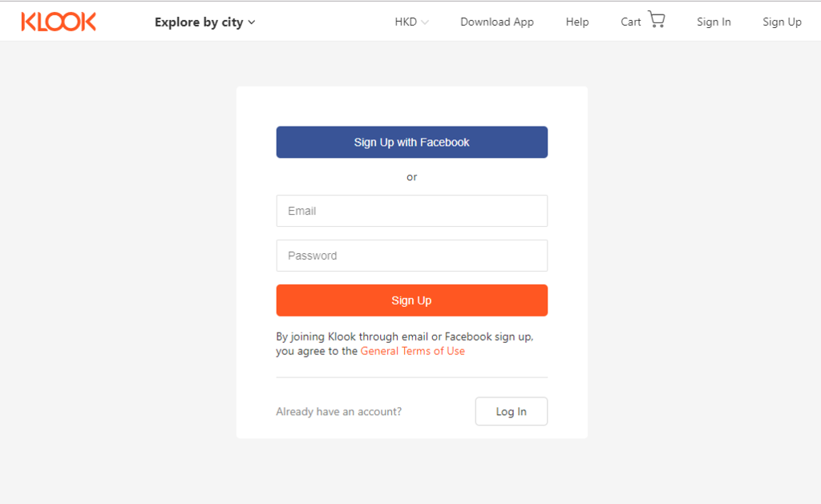
Task: Focus the Password input field
Action: click(x=411, y=256)
